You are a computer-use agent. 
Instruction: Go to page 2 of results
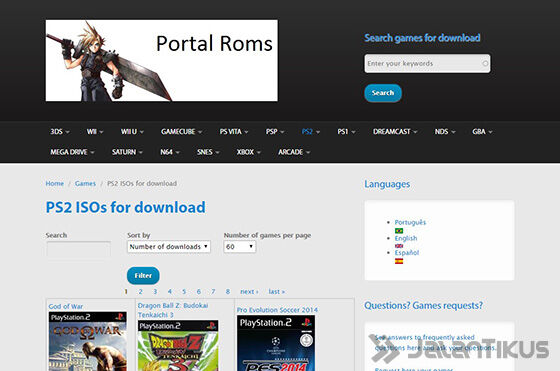141,292
